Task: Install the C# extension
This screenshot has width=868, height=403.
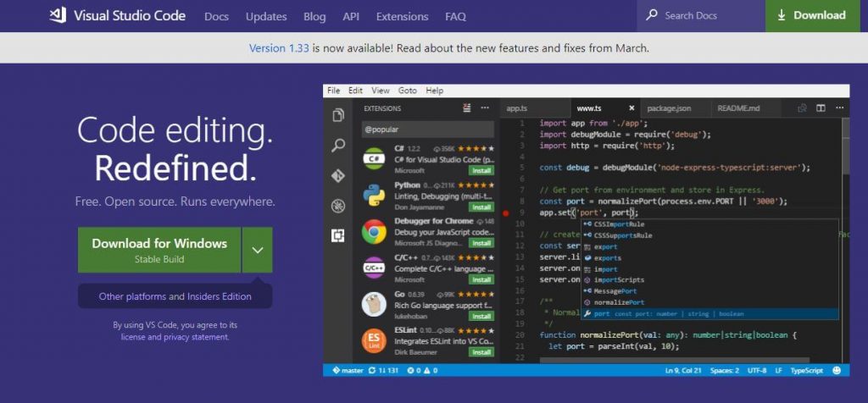Action: [481, 170]
